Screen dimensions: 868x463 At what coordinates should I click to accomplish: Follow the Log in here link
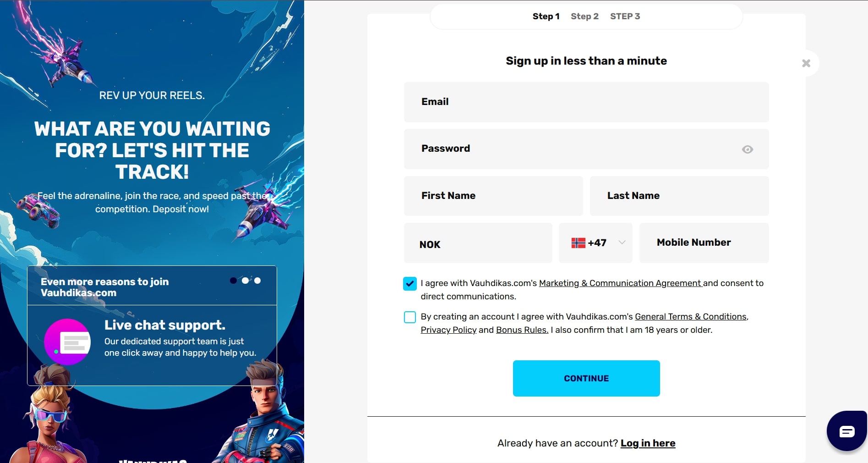[x=648, y=443]
